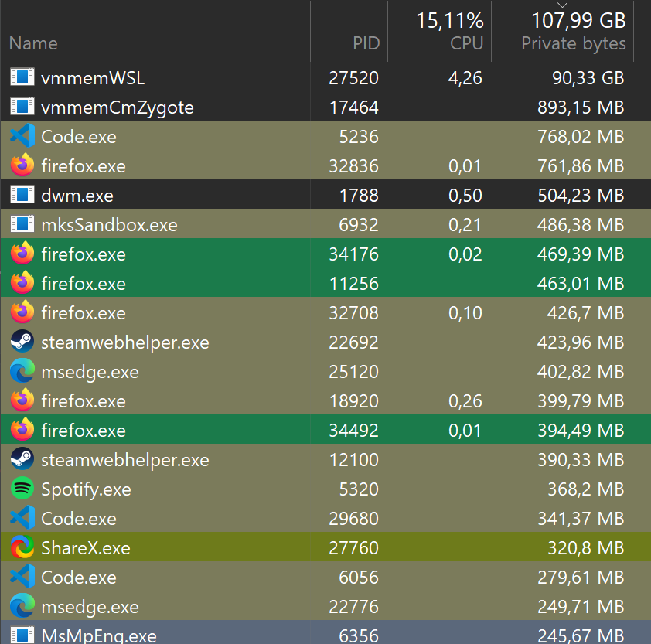Click private bytes value 469,39 MB
Screen dimensions: 651x644
tap(581, 254)
